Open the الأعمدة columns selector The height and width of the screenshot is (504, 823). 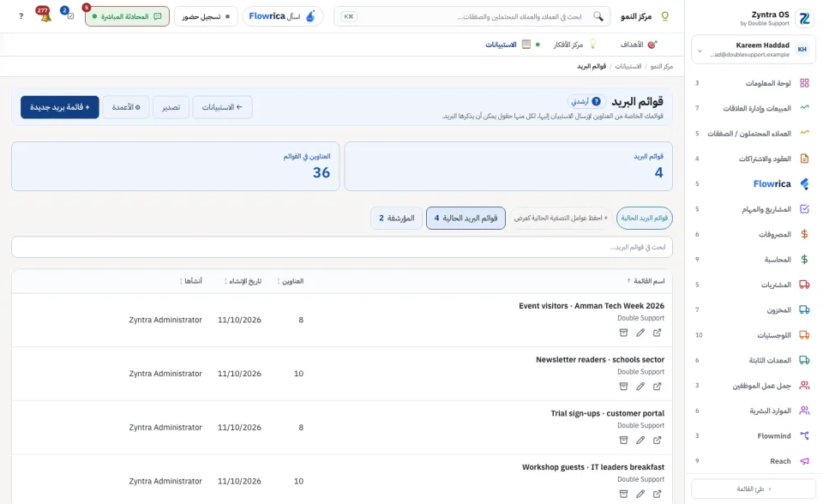pyautogui.click(x=126, y=107)
